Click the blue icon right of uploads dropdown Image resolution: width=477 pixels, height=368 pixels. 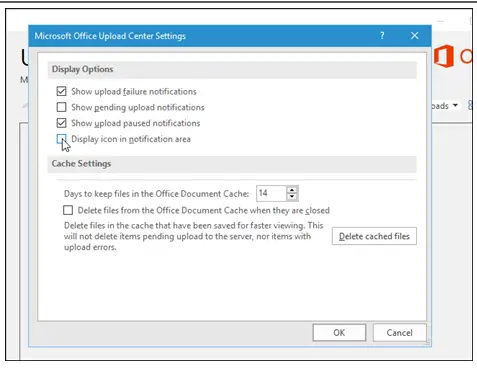point(470,106)
